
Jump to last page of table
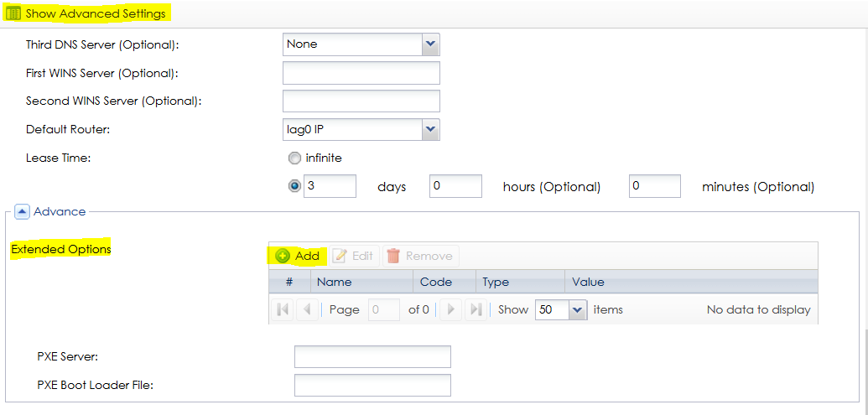coord(475,309)
